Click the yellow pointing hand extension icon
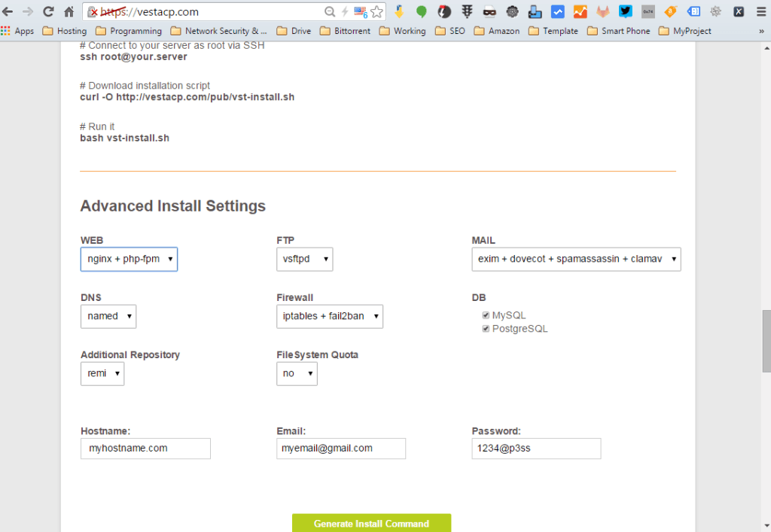The height and width of the screenshot is (532, 771). click(399, 11)
